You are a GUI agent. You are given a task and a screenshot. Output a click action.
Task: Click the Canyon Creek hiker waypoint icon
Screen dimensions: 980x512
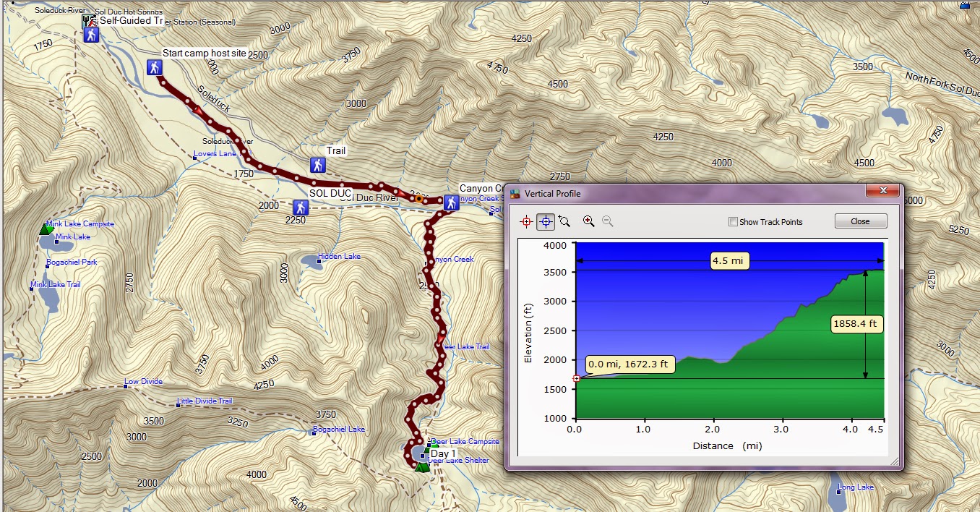click(451, 203)
